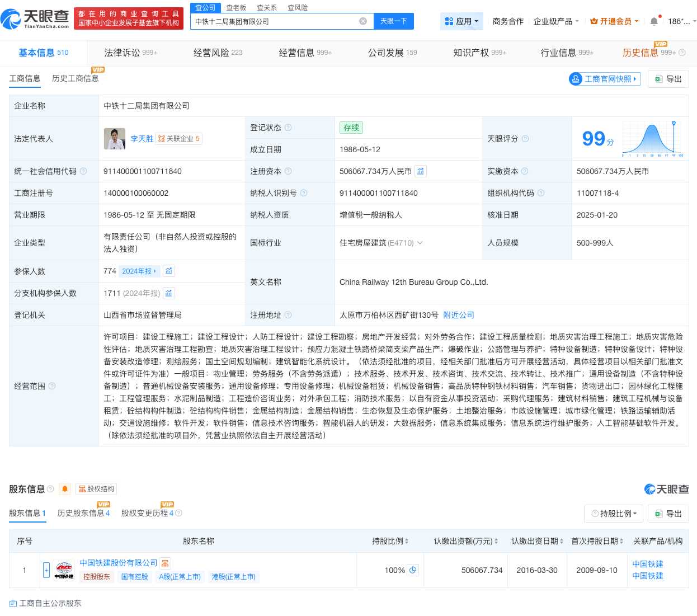Viewport: 697px width, 616px height.
Task: Click the chart icon beside 分支机构参保人数
Action: coord(169,293)
